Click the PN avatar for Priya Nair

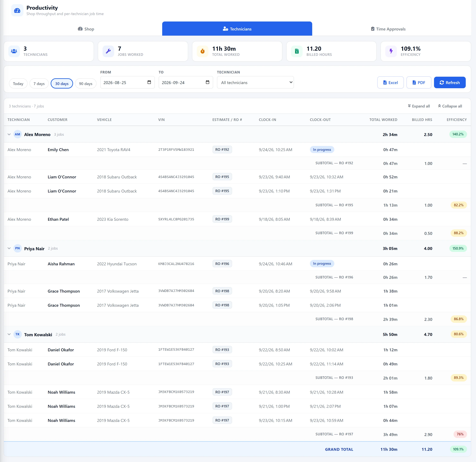pos(17,248)
